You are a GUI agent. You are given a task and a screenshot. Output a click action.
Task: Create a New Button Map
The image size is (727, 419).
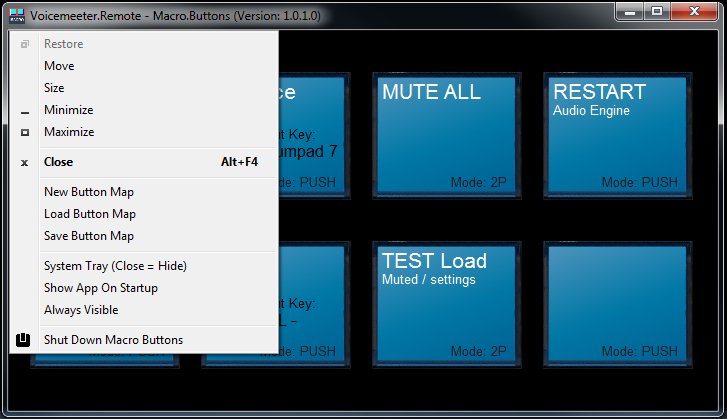(x=144, y=192)
